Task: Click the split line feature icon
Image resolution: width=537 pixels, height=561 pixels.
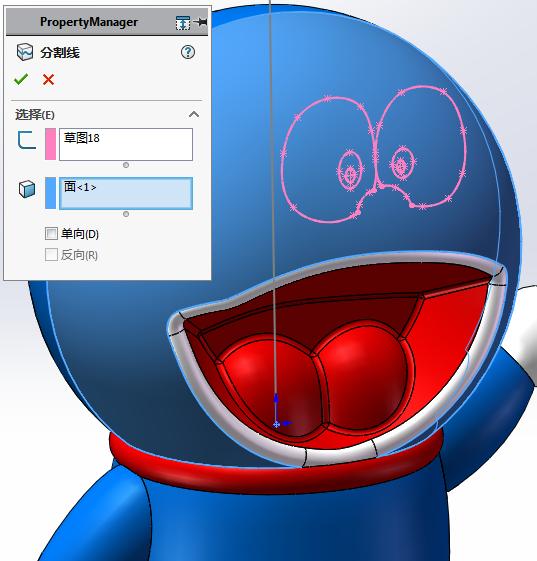Action: tap(25, 52)
